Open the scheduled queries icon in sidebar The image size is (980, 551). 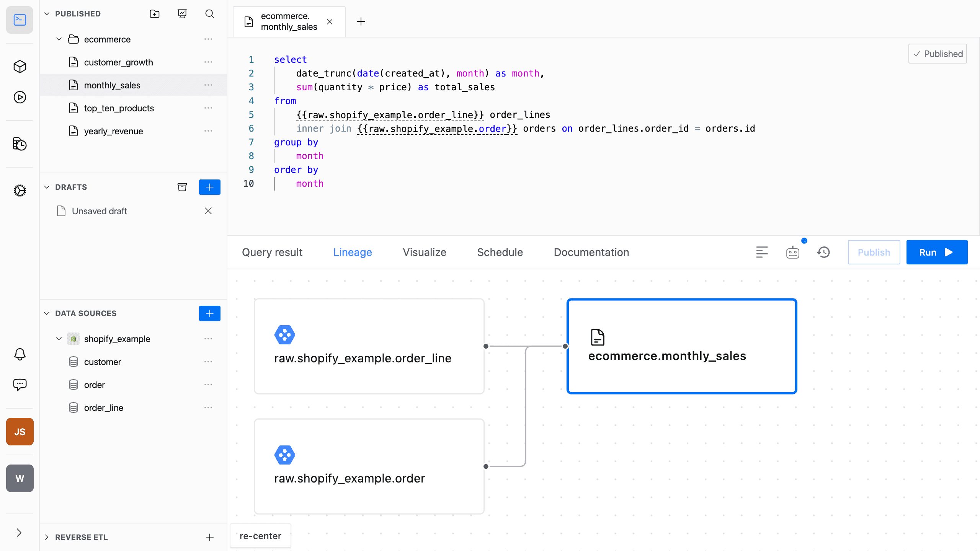(20, 144)
